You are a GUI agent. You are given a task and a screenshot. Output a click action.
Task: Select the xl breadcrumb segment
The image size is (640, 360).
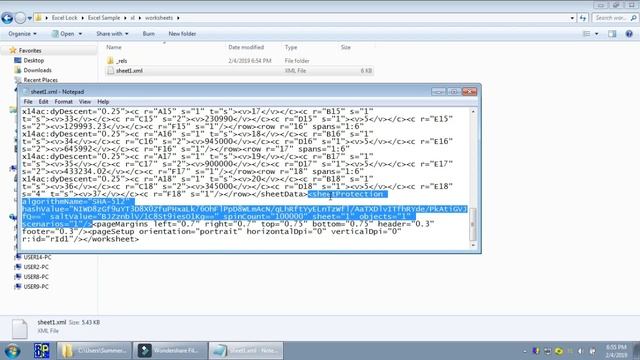[133, 18]
